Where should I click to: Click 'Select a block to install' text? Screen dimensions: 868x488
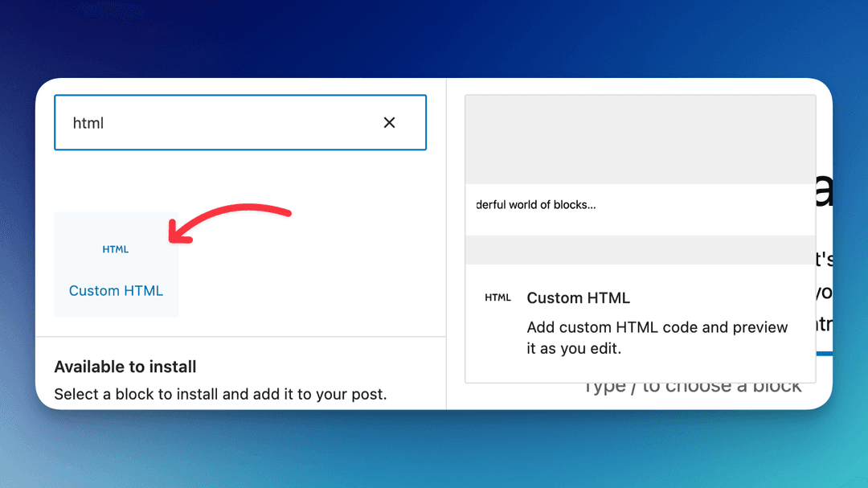(220, 394)
